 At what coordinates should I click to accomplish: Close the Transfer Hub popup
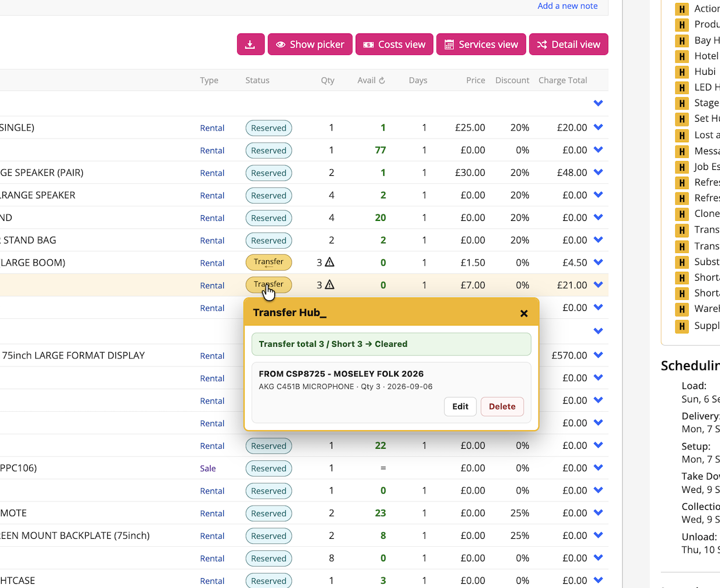point(524,313)
